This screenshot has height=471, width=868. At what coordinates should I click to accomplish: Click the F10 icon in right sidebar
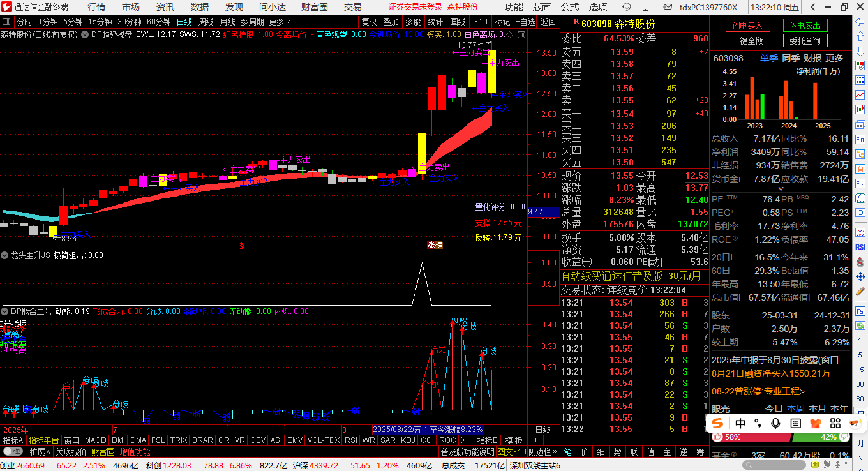click(860, 139)
